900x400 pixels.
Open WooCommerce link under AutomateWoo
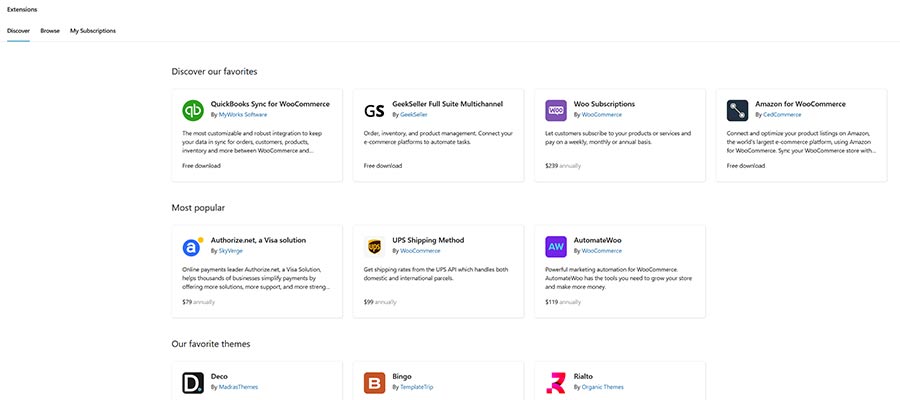602,251
